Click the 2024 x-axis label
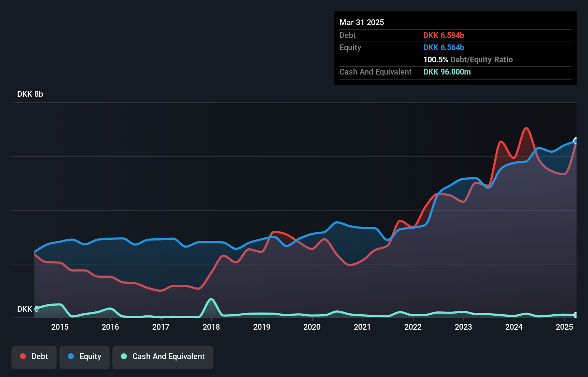 point(514,327)
